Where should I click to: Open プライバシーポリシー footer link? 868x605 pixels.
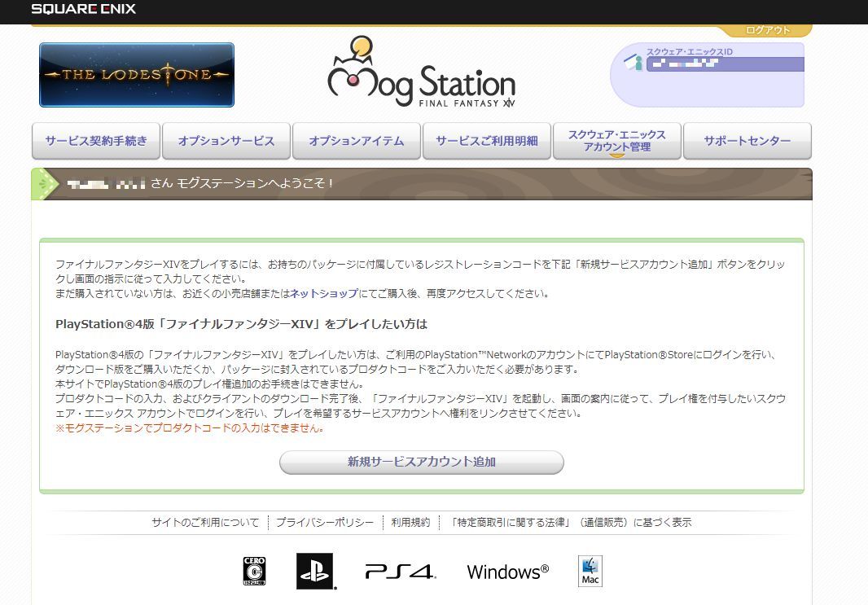[325, 522]
